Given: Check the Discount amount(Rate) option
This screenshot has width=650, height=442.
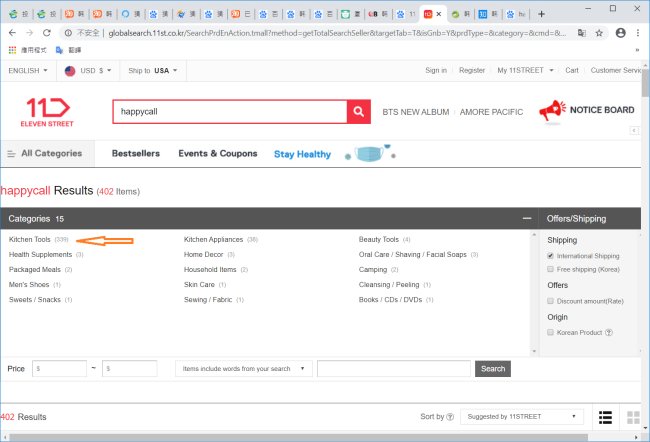Looking at the screenshot, I should point(551,300).
